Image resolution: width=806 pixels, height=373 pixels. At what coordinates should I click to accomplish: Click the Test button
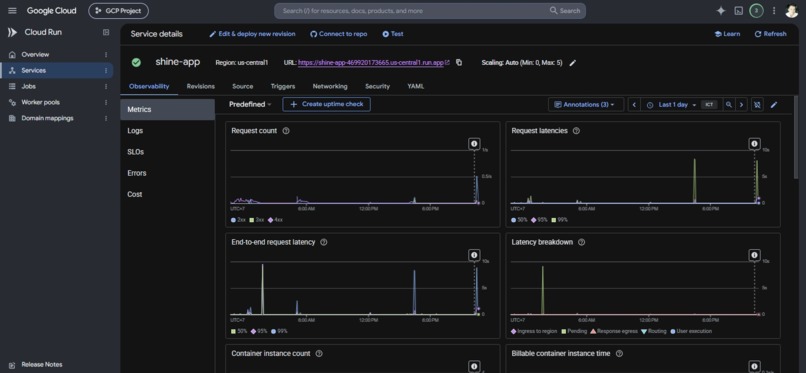tap(393, 34)
